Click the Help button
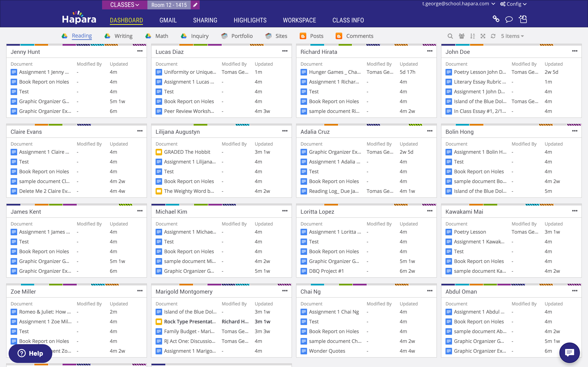The height and width of the screenshot is (367, 588). coord(30,353)
